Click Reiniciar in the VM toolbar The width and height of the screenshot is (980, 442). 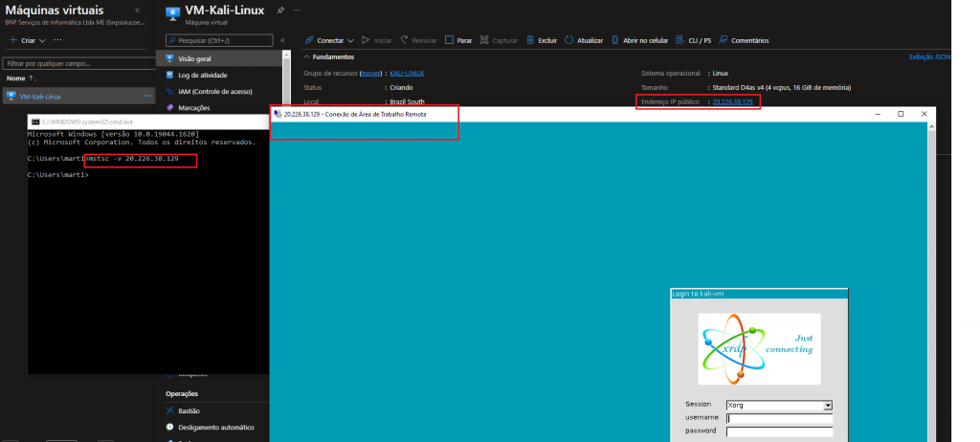[x=419, y=40]
